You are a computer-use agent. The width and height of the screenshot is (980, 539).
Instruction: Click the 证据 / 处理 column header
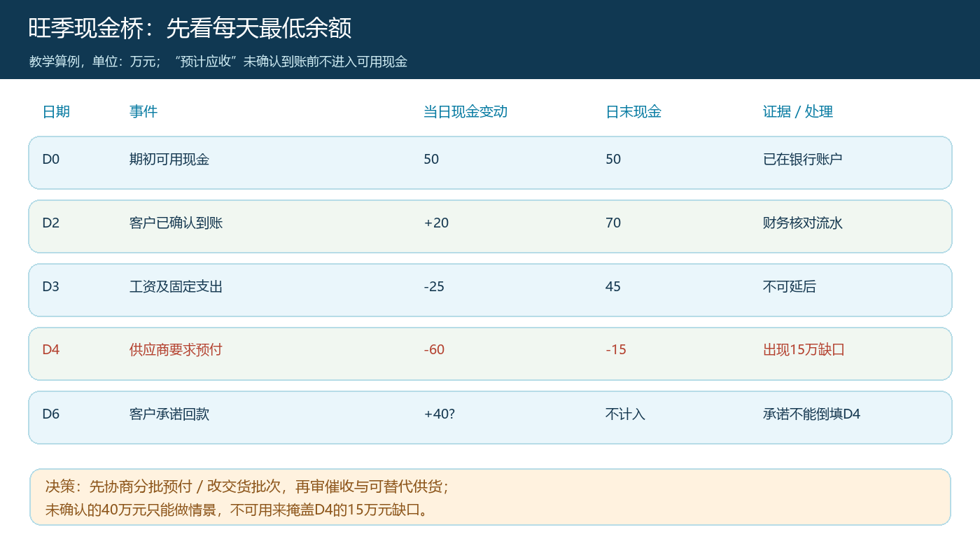pos(798,111)
